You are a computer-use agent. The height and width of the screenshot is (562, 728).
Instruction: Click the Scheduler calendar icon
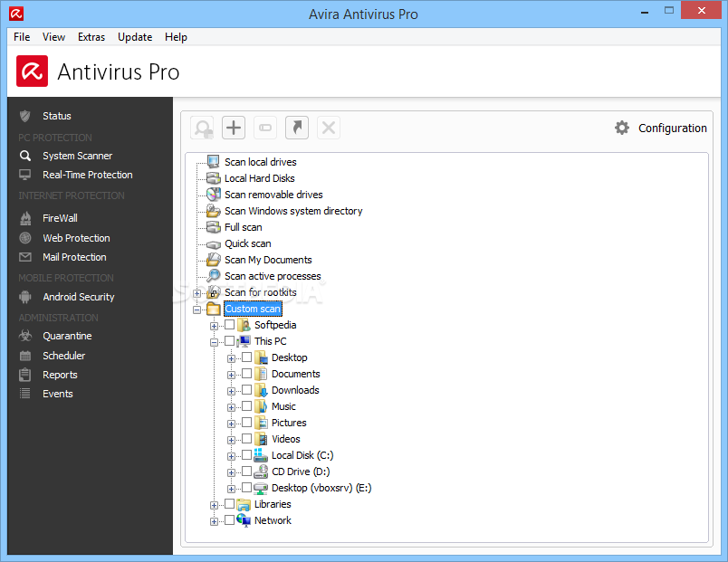pos(25,356)
